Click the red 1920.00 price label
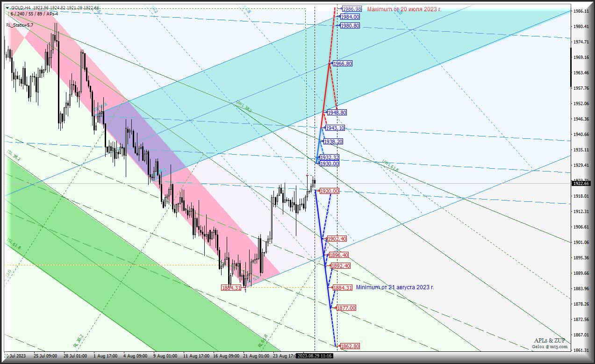595x364 pixels. click(329, 191)
